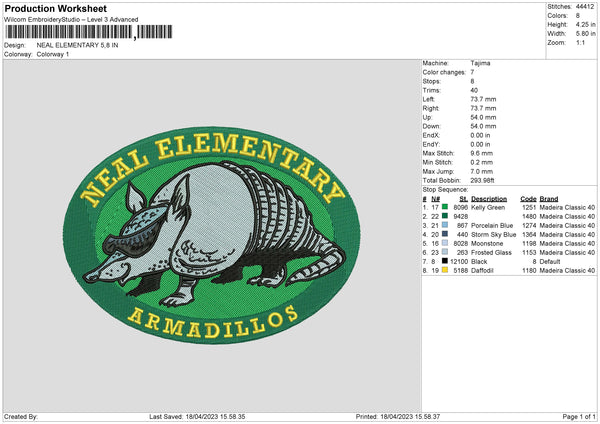Screen dimensions: 600x424
Task: Click the Frosted Glass color swatch
Action: click(445, 252)
